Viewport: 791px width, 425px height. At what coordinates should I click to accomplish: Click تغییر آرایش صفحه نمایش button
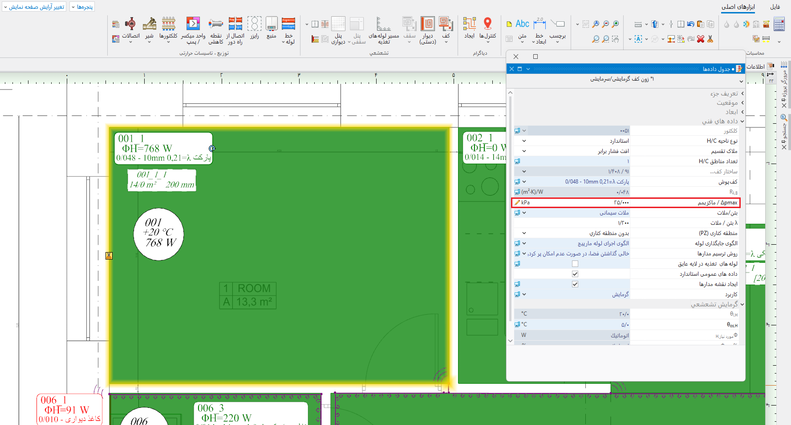pos(34,7)
